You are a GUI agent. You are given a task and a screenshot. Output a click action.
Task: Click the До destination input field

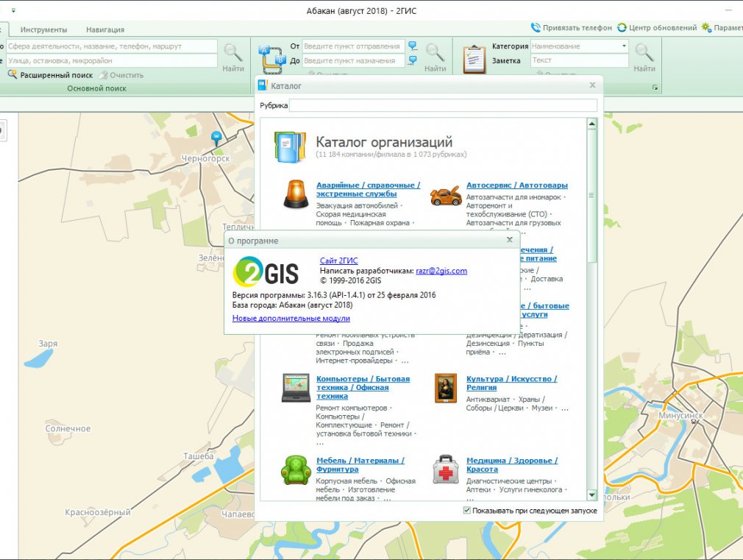[354, 60]
